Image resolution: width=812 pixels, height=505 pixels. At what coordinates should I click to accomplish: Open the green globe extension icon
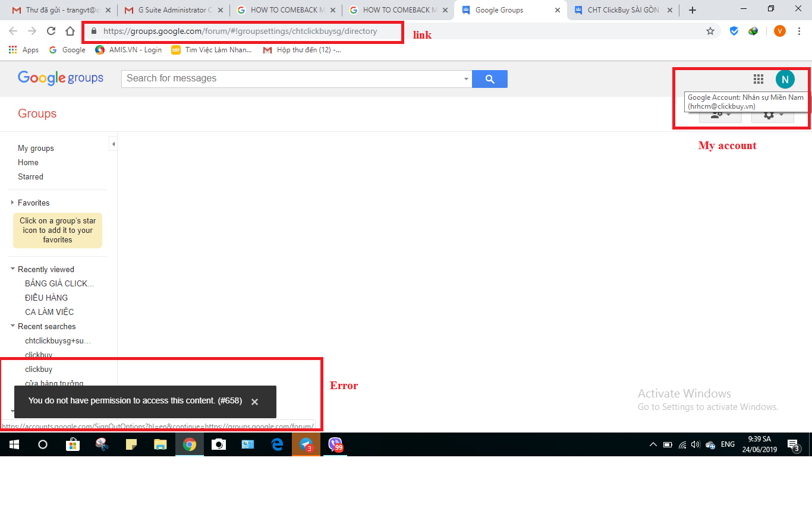[x=753, y=31]
